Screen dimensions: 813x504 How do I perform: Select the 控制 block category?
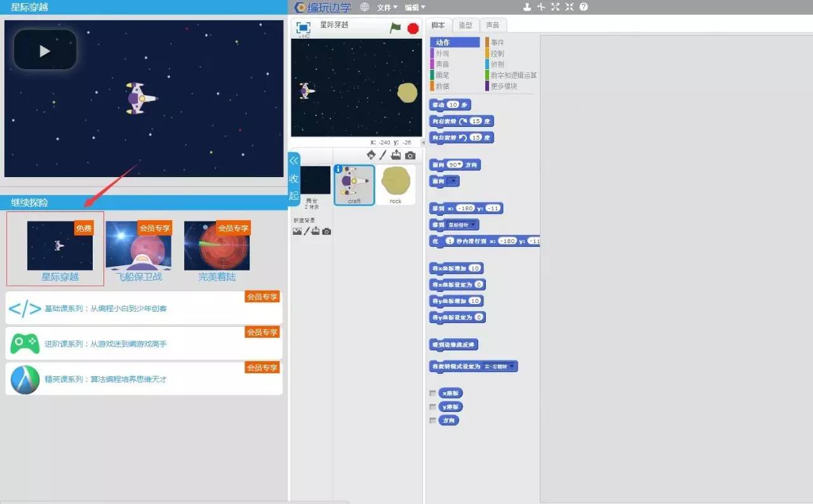click(497, 53)
